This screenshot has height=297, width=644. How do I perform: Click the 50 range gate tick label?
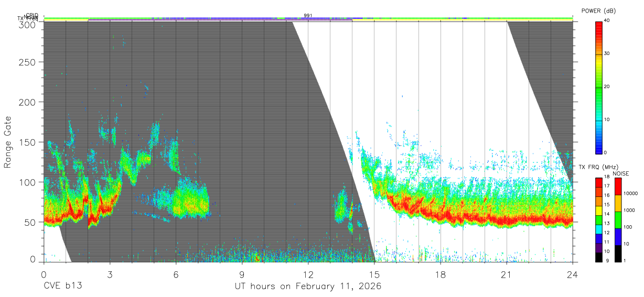[x=30, y=222]
